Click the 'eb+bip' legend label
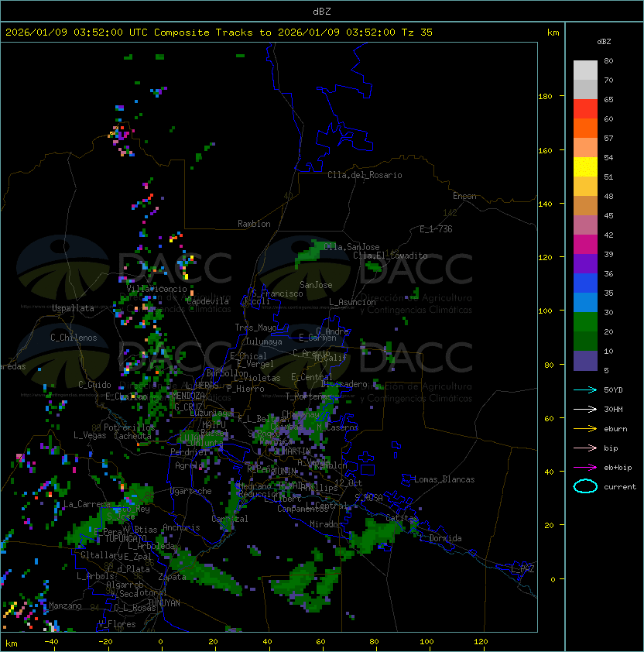This screenshot has width=644, height=652. (x=618, y=468)
